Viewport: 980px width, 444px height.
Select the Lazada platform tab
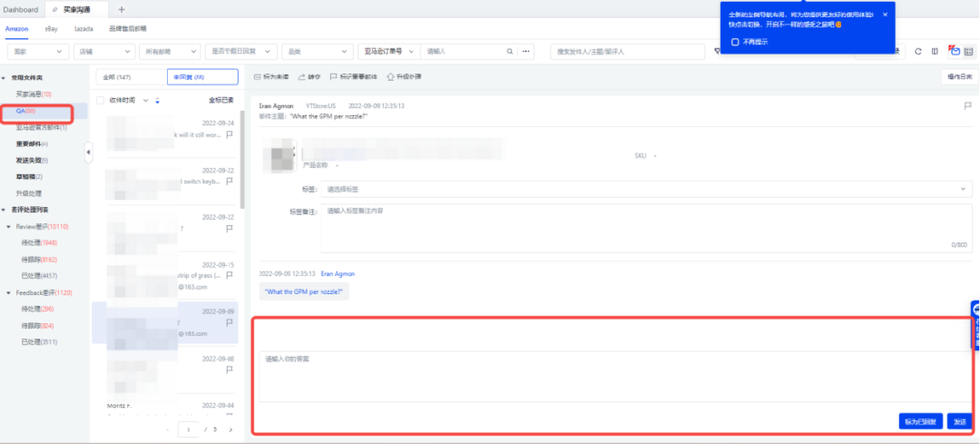click(83, 29)
